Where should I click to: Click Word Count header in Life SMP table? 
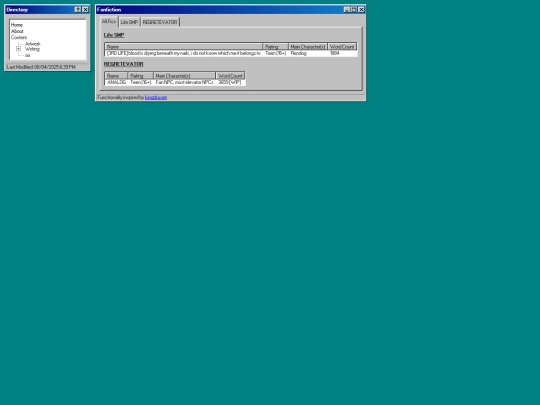coord(342,46)
